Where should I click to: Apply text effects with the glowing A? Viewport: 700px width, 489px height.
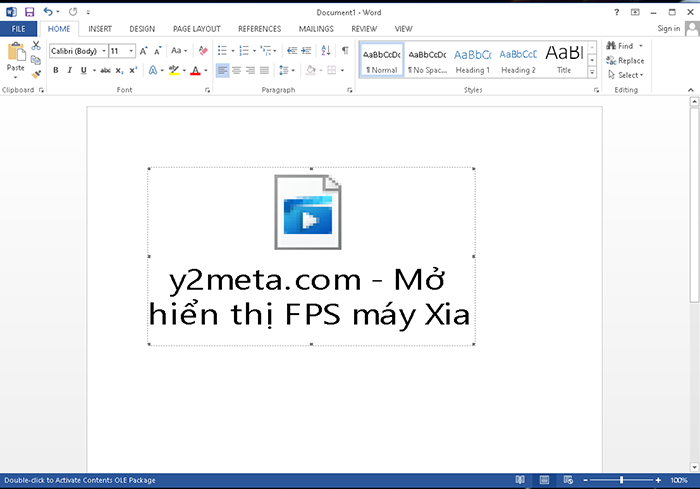click(153, 70)
